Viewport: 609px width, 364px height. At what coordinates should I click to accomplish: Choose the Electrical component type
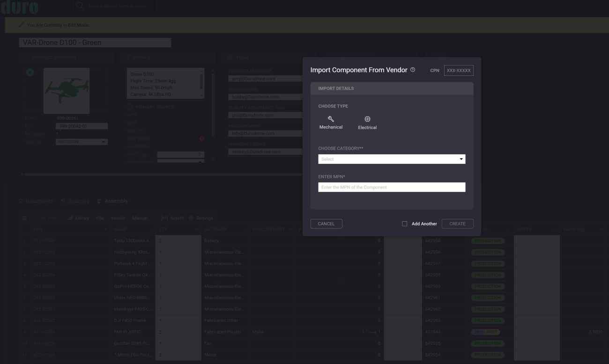tap(367, 123)
